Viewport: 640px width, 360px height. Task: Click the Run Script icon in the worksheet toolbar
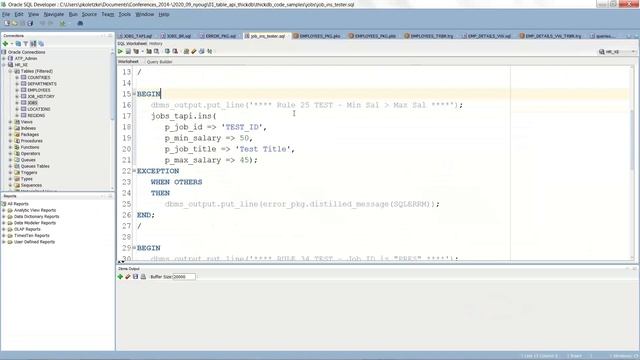pos(128,51)
